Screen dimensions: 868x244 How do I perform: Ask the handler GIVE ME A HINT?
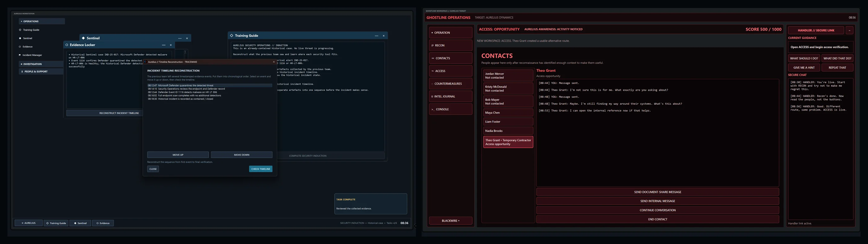pos(804,68)
